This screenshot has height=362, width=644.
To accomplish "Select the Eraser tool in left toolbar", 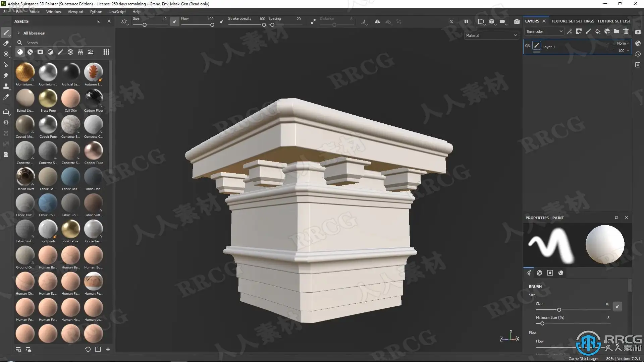I will (6, 43).
